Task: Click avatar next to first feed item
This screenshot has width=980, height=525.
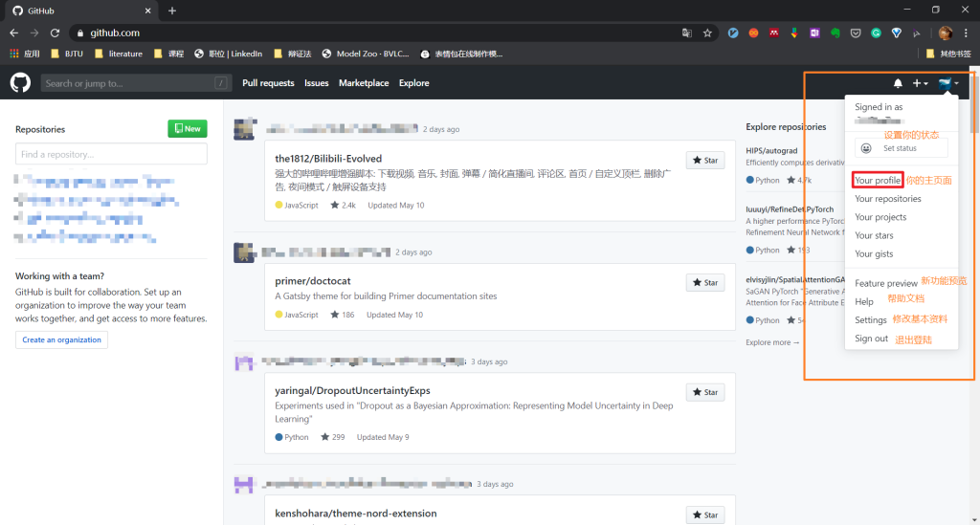Action: [245, 128]
